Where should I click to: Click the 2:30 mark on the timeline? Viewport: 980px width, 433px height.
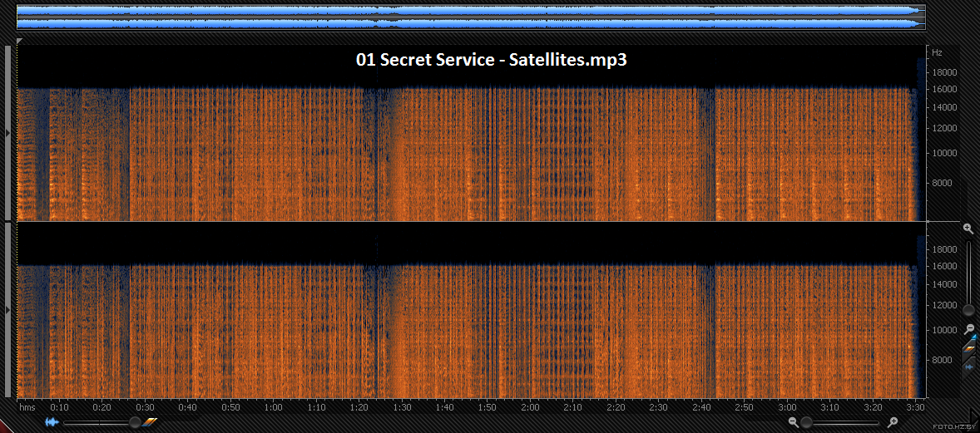[658, 407]
